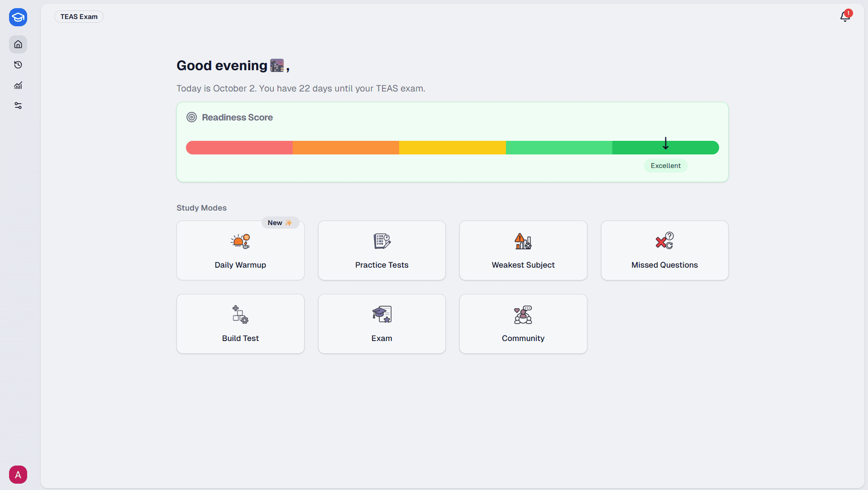Open the History clock sidebar icon
The width and height of the screenshot is (868, 490).
[x=18, y=65]
